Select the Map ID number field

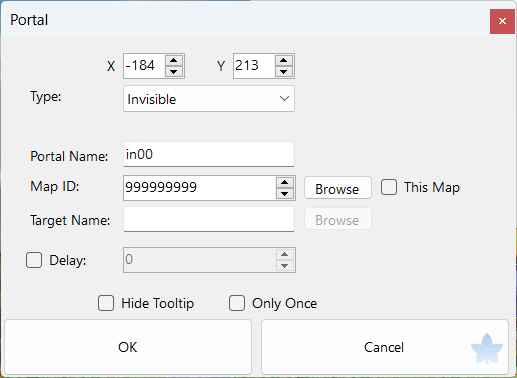pyautogui.click(x=200, y=188)
